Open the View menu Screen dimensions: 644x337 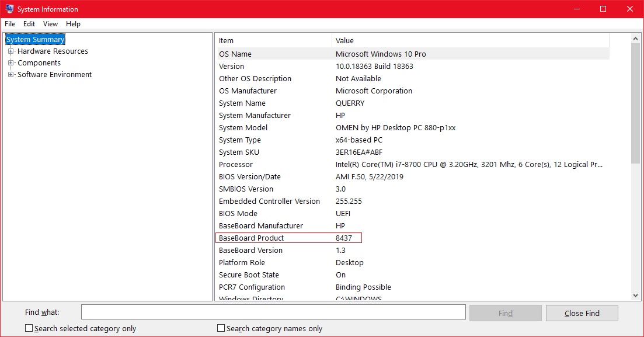click(50, 24)
